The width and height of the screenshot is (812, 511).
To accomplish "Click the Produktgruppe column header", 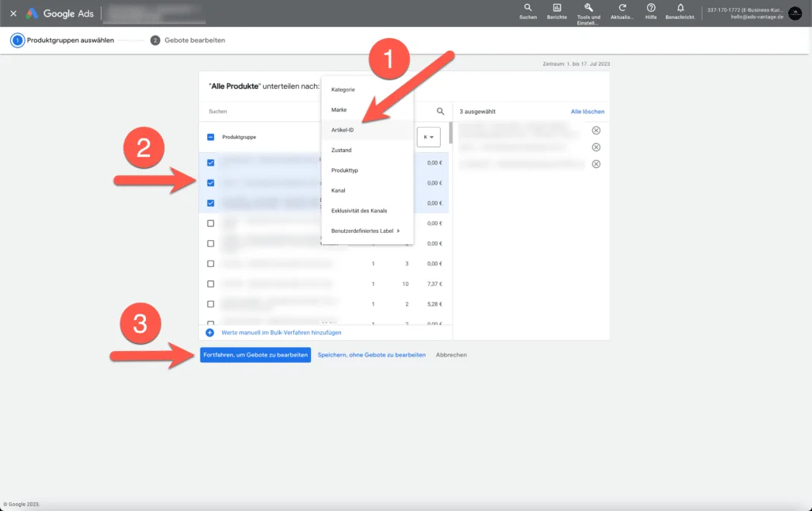I will 239,137.
